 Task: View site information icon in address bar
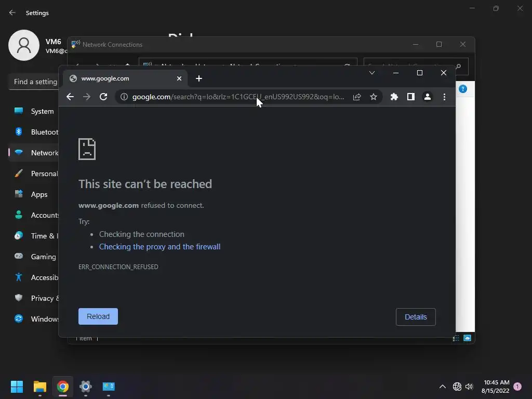[x=124, y=97]
